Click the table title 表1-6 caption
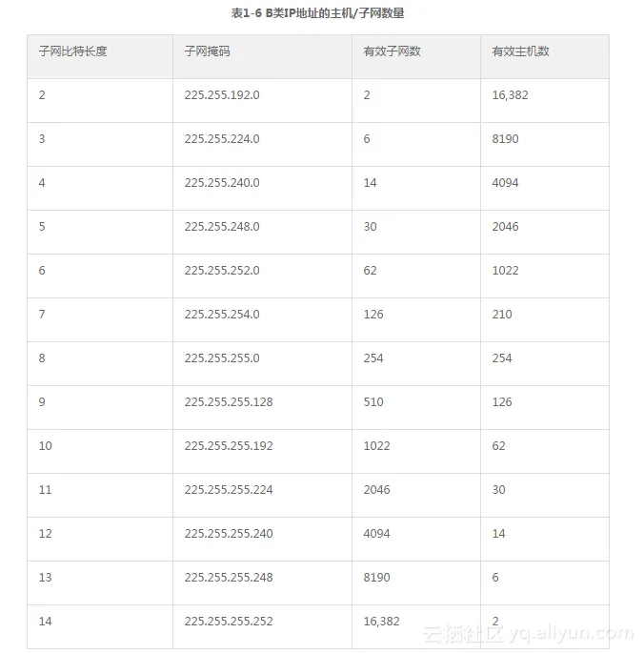 pyautogui.click(x=324, y=13)
